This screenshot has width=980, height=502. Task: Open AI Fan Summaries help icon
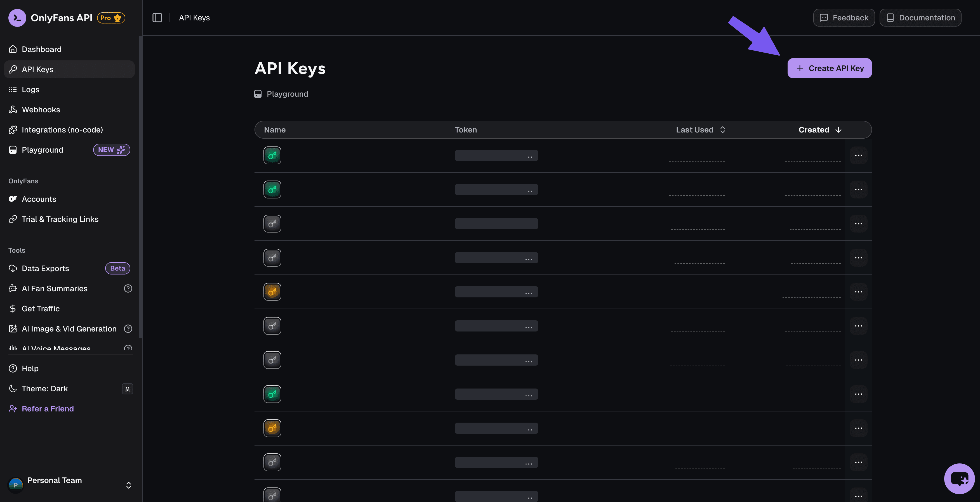[x=128, y=288]
